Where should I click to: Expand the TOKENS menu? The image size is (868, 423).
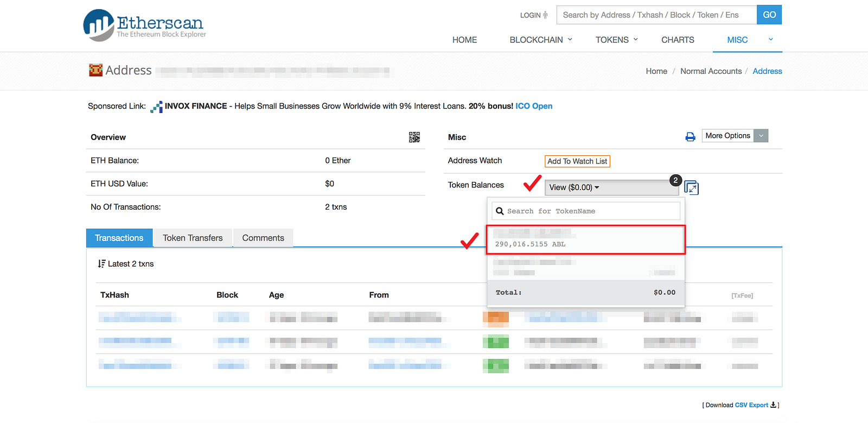[617, 40]
